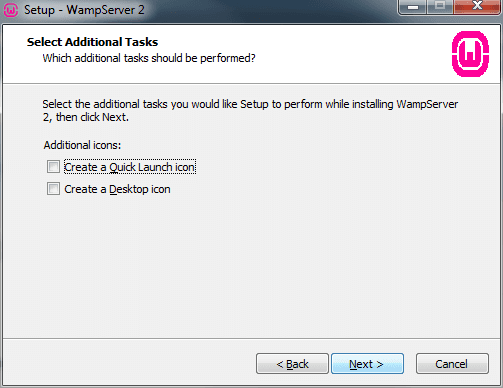
Task: Click the WampServer icon in title bar
Action: tap(10, 10)
